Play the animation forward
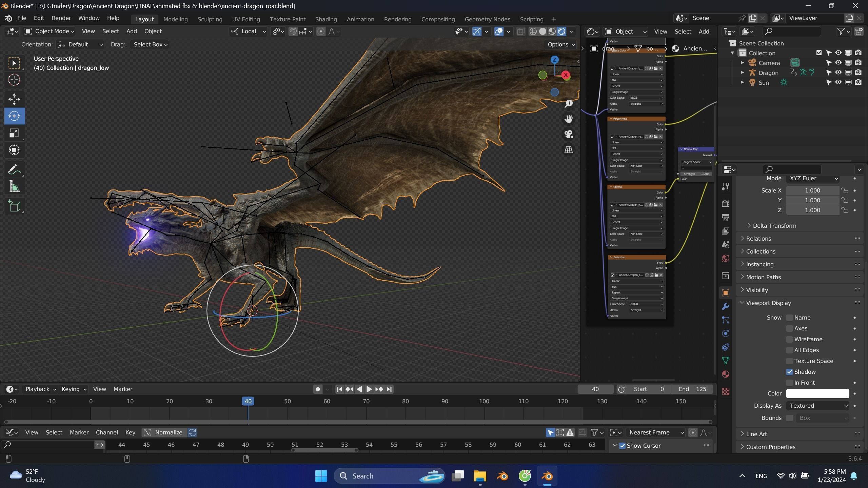This screenshot has width=868, height=488. coord(369,389)
